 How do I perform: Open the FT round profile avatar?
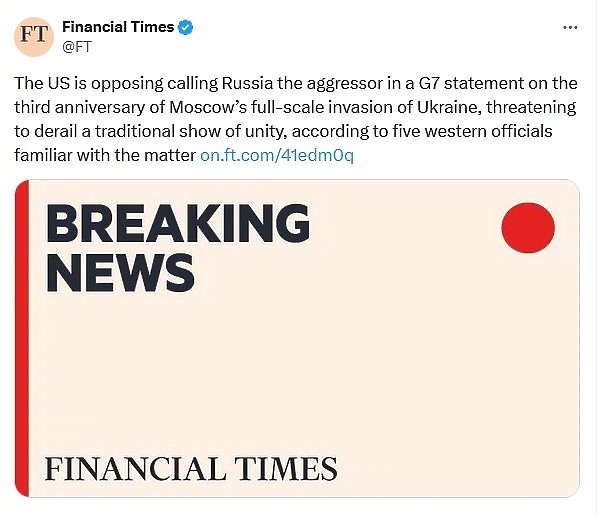34,37
